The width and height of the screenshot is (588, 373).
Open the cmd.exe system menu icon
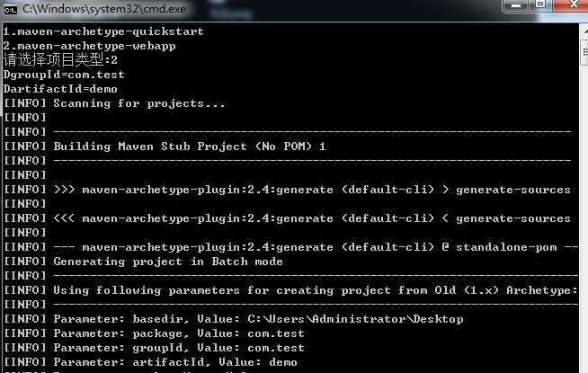[x=10, y=9]
